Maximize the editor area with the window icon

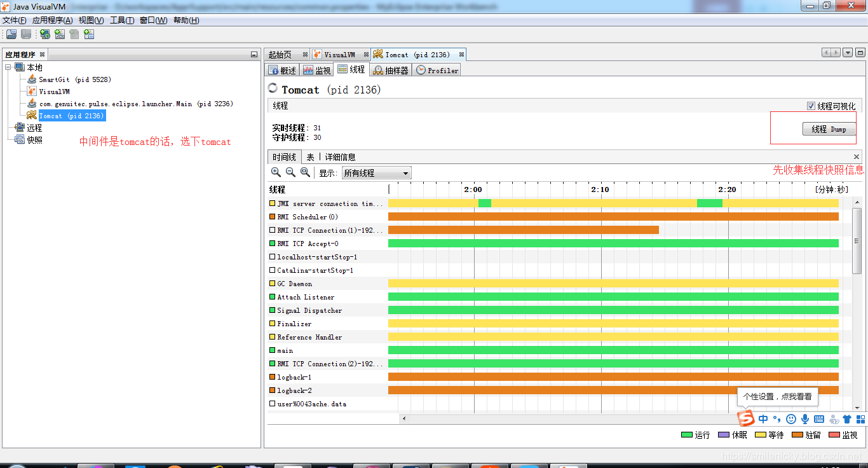(x=860, y=53)
